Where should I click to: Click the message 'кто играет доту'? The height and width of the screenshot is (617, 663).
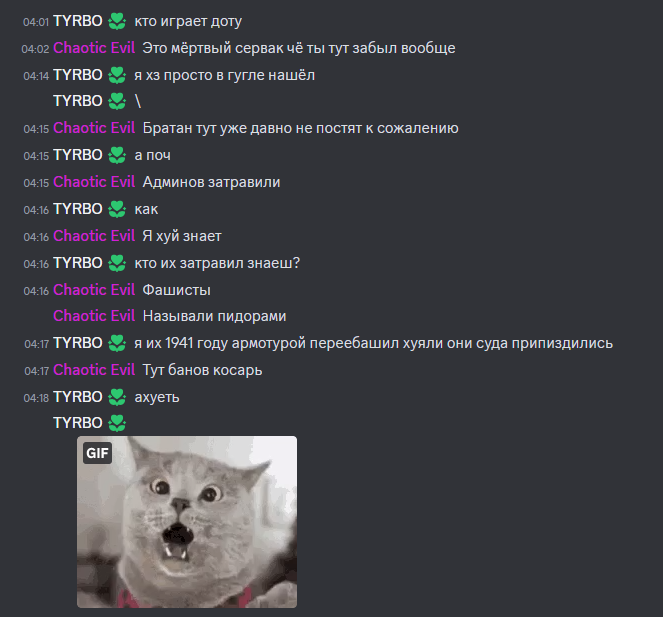(188, 21)
